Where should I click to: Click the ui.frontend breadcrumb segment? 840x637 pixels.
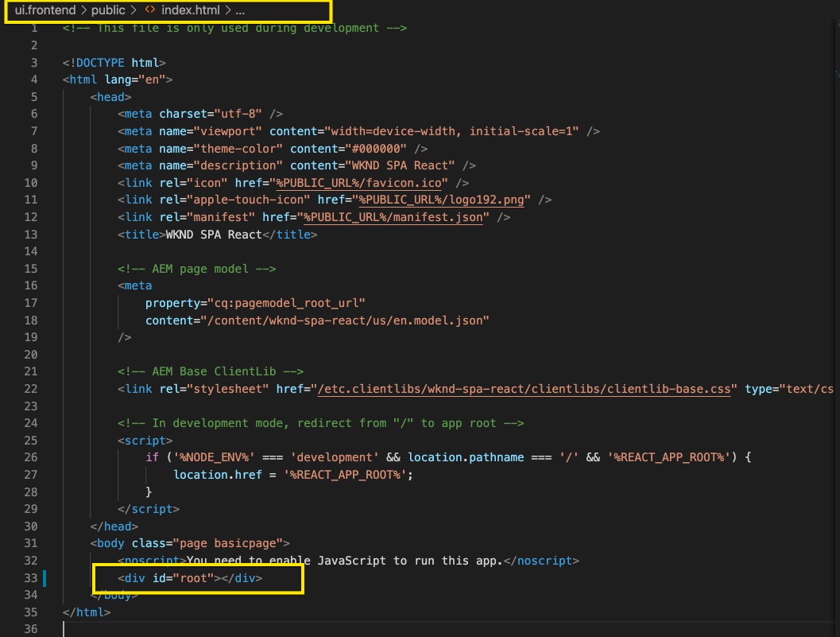click(45, 10)
